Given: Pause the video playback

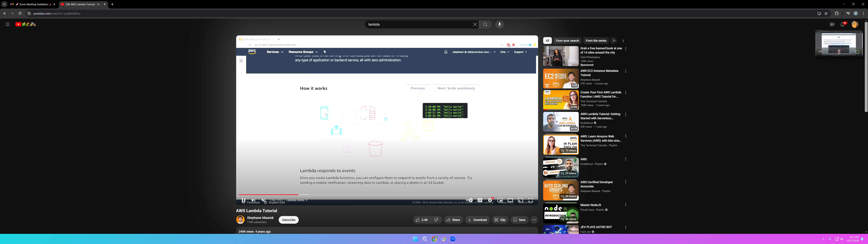Looking at the screenshot, I should (x=243, y=200).
